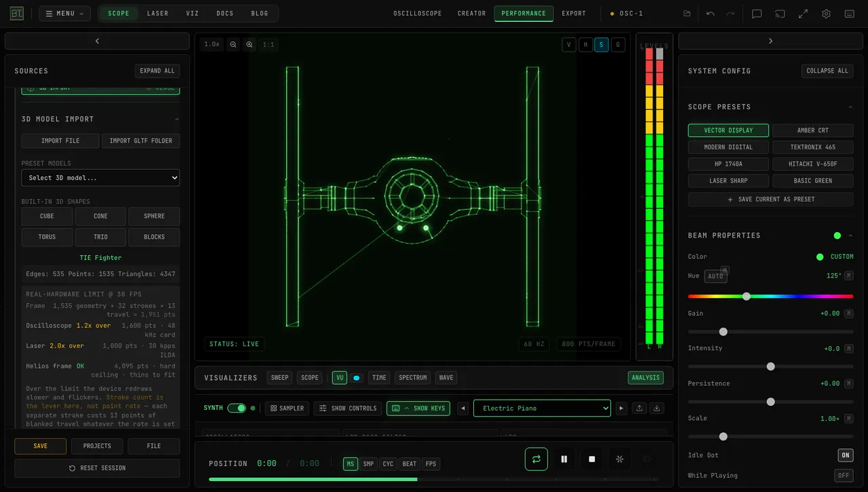
Task: Zoom in the scope view
Action: [x=250, y=44]
